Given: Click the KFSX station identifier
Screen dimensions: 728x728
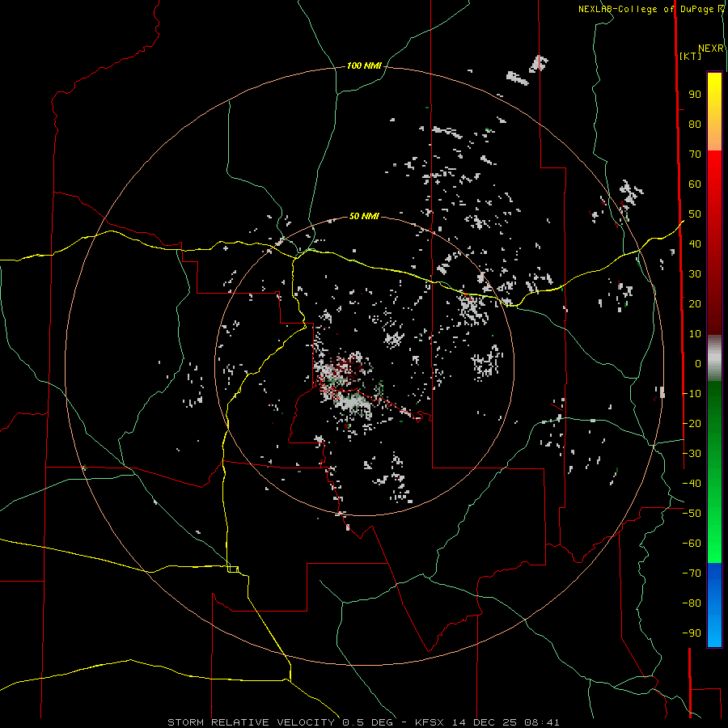Looking at the screenshot, I should point(430,722).
